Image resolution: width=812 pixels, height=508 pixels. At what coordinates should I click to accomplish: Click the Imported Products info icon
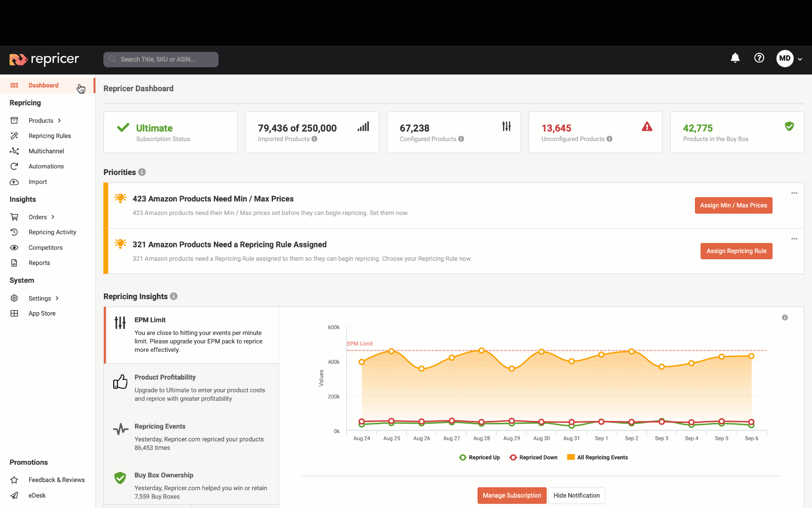pyautogui.click(x=314, y=139)
